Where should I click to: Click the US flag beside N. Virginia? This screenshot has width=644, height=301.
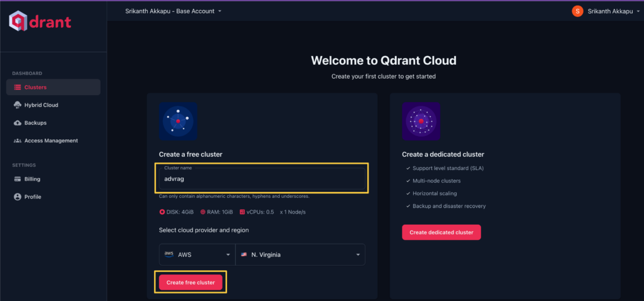click(x=244, y=254)
